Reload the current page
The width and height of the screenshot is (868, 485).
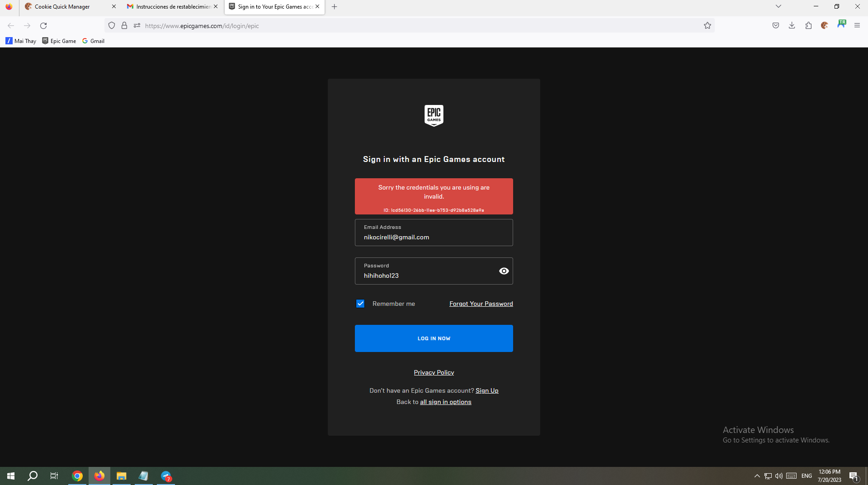pos(43,26)
